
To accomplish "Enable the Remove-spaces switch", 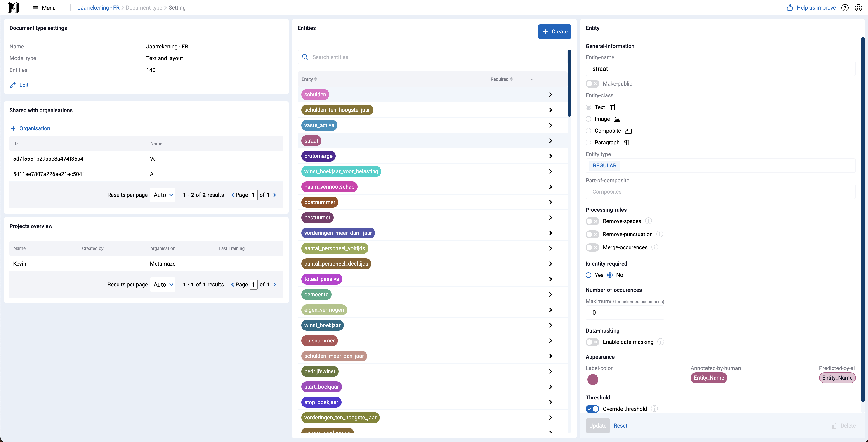I will click(592, 221).
